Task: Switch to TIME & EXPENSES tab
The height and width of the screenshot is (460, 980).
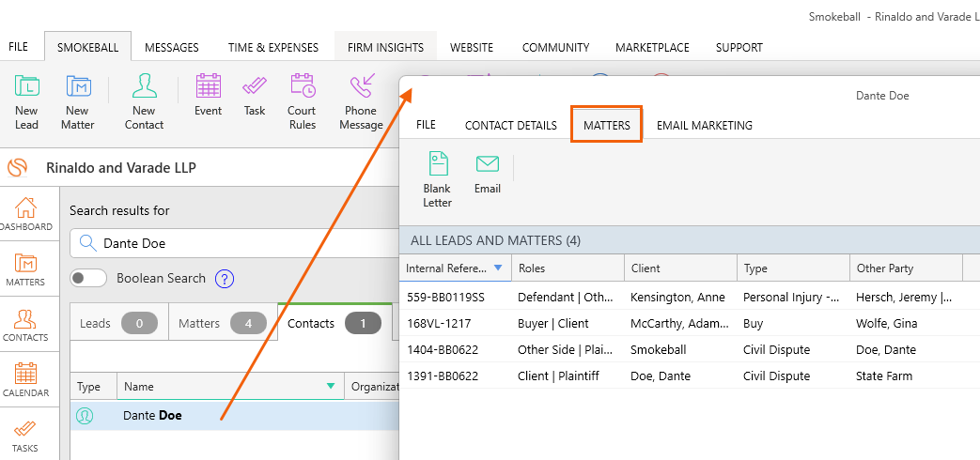Action: (273, 48)
